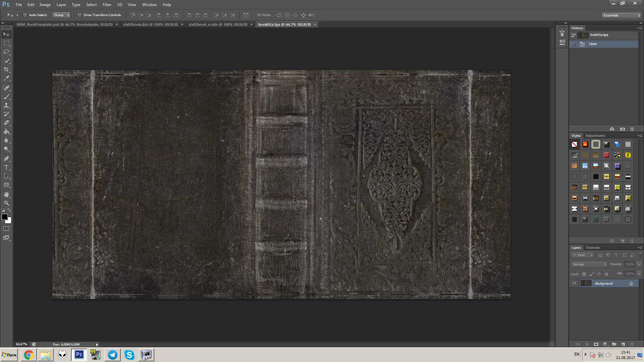Check Show Transform Controls

(79, 15)
